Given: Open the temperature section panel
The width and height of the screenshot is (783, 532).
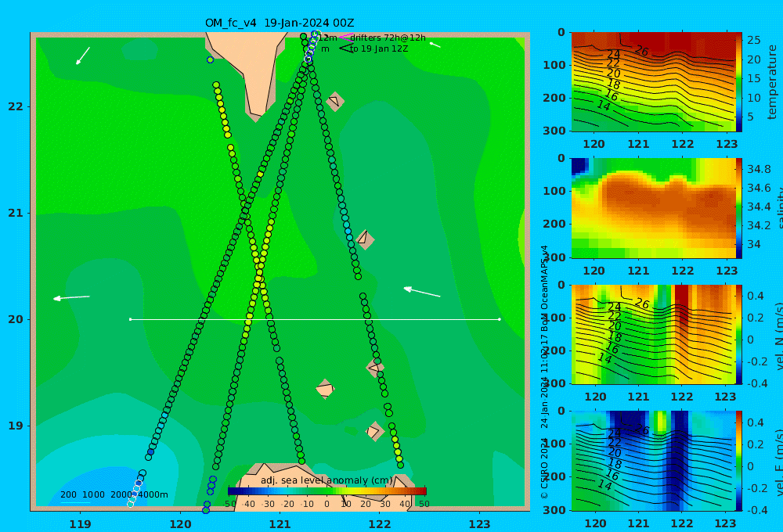Looking at the screenshot, I should pos(653,82).
